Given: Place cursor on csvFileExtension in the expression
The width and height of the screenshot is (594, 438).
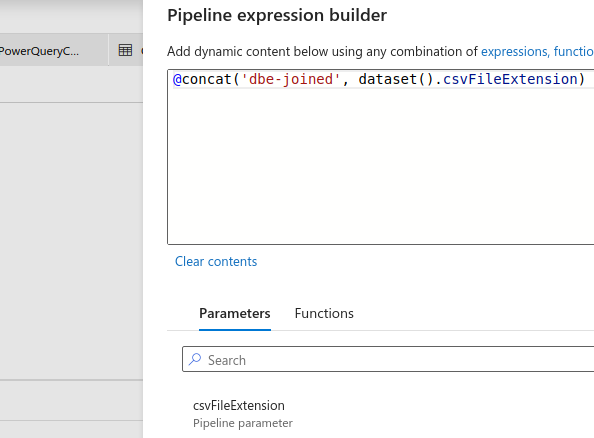Looking at the screenshot, I should tap(510, 79).
